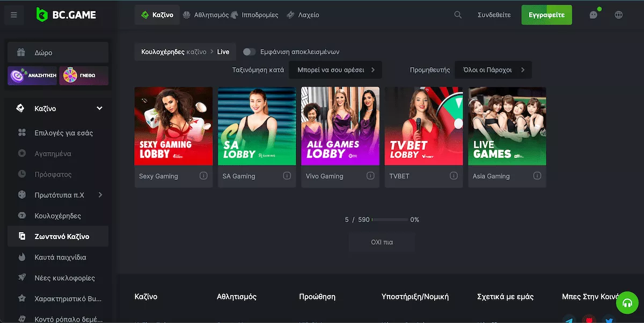The image size is (644, 323).
Task: Show info for Sexy Gaming
Action: pos(203,176)
